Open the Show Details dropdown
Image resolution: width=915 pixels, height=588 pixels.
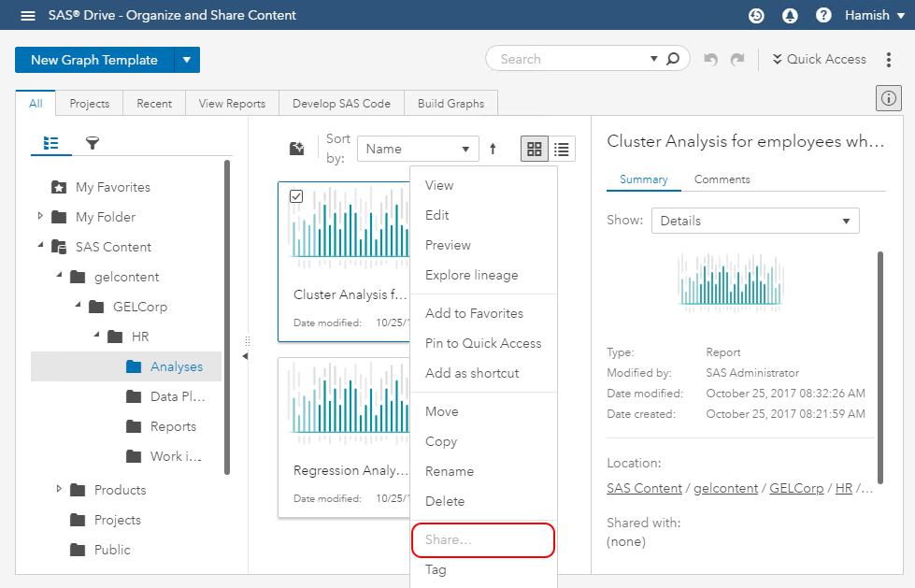tap(754, 221)
